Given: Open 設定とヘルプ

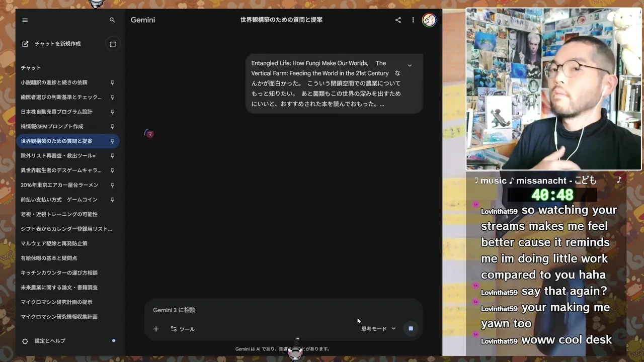Looking at the screenshot, I should click(50, 341).
